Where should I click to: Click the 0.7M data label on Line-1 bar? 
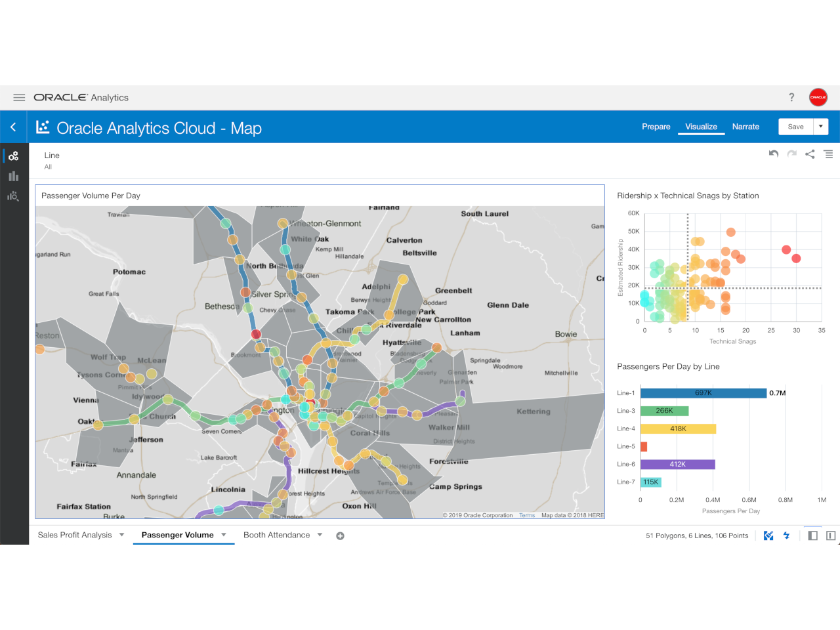tap(778, 393)
